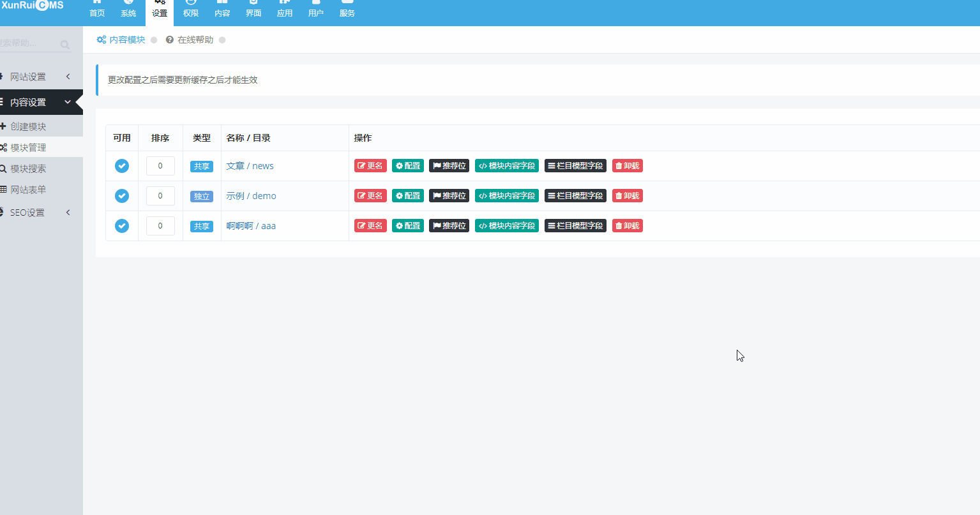Expand the SEO设置 sidebar section
Image resolution: width=980 pixels, height=515 pixels.
coord(41,213)
